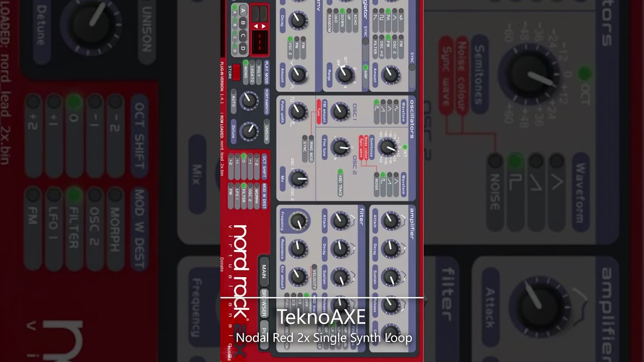
Task: Set arpeggiator mode to ECHO
Action: tap(356, 20)
